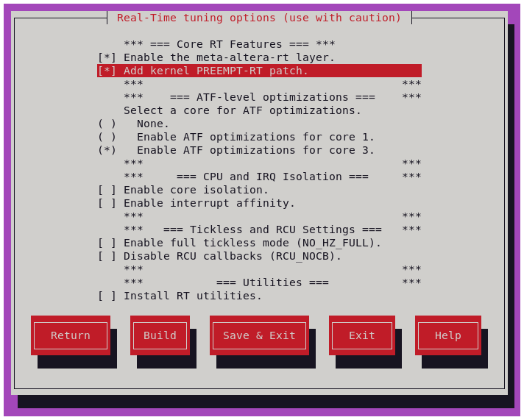Click the Build button
The height and width of the screenshot is (420, 524).
160,335
